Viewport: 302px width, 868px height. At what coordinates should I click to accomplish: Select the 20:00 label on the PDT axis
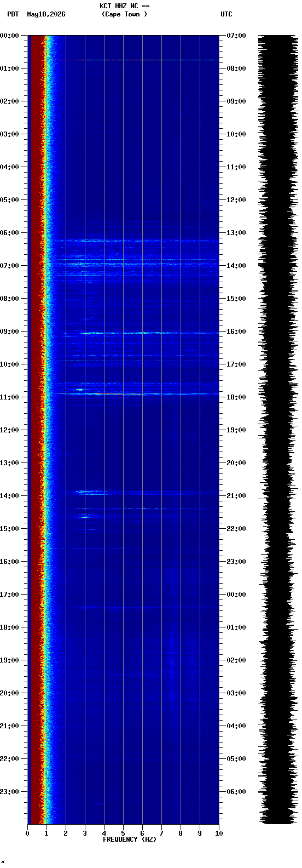(9, 693)
